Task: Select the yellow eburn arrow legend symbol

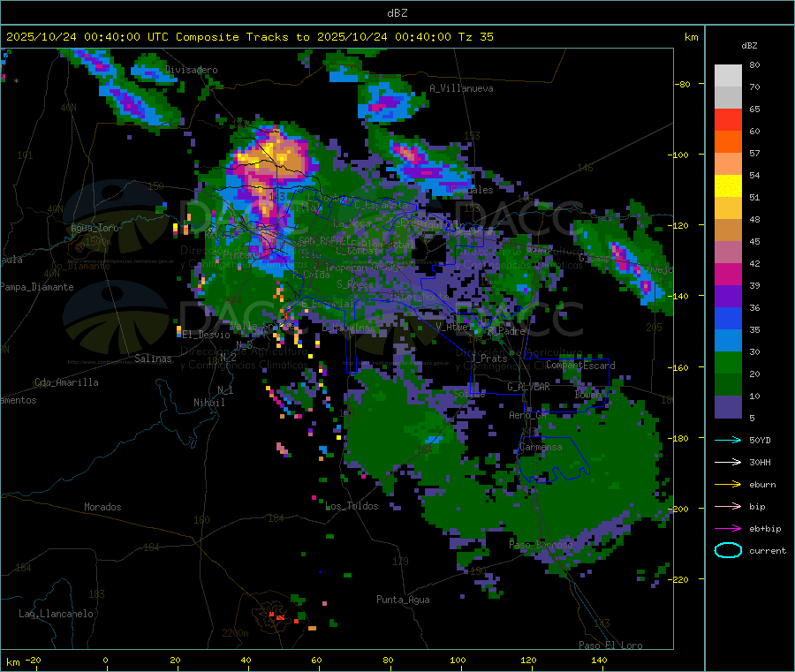Action: [728, 485]
